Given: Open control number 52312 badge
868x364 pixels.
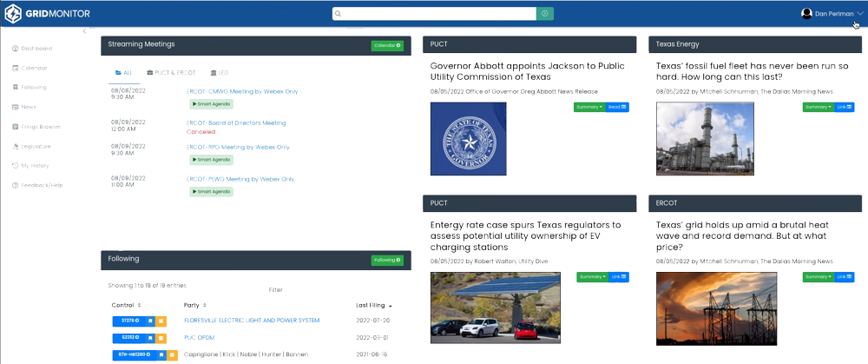Looking at the screenshot, I should tap(129, 337).
